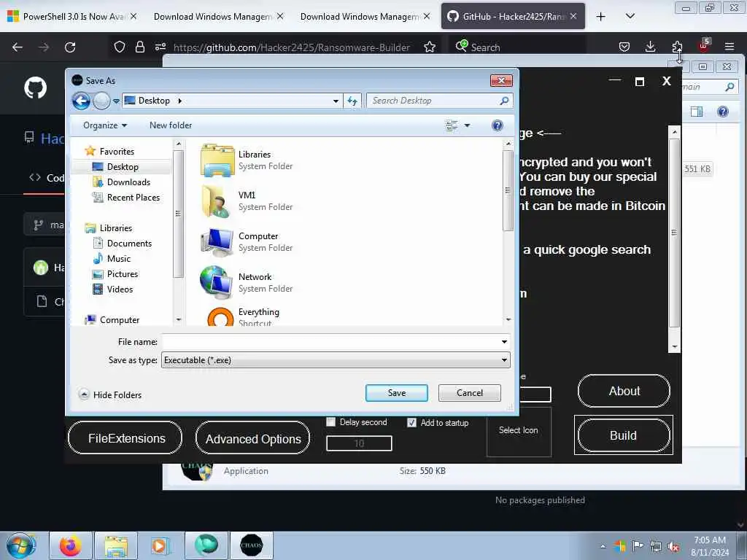Image resolution: width=747 pixels, height=560 pixels.
Task: Click the Back navigation arrow in Save As
Action: 81,101
